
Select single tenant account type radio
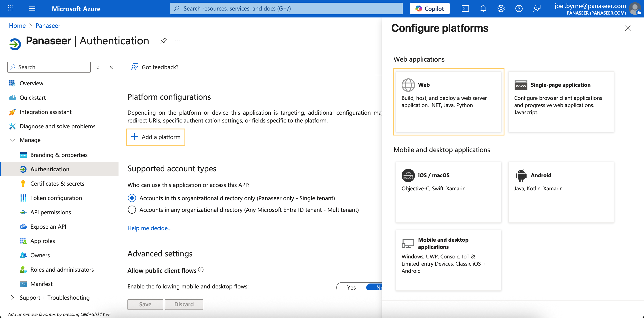(132, 198)
